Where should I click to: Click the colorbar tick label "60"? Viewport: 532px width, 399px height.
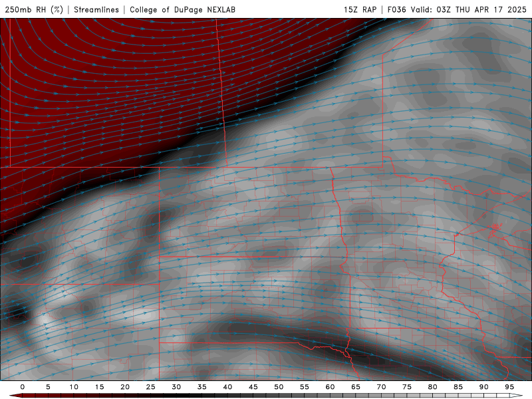pyautogui.click(x=330, y=387)
